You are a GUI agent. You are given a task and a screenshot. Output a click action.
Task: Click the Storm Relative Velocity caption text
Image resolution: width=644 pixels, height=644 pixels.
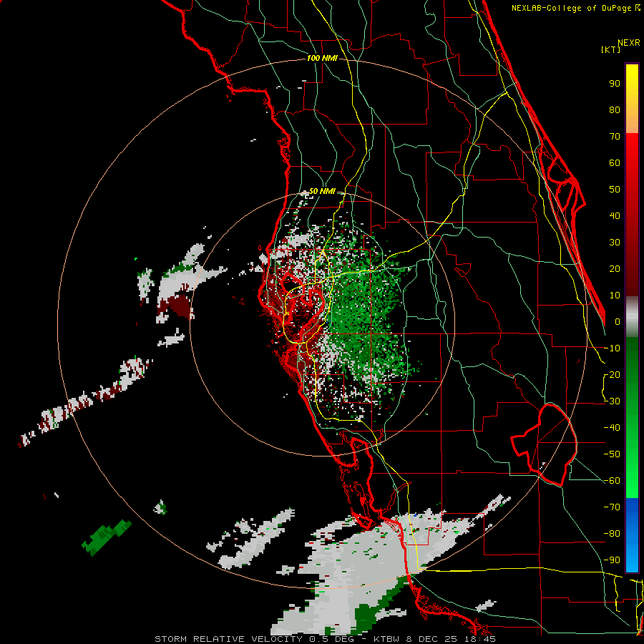[325, 639]
